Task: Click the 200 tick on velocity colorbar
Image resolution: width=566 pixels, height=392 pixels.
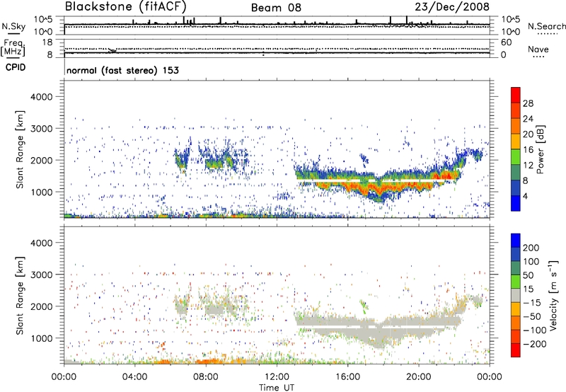Action: 531,248
